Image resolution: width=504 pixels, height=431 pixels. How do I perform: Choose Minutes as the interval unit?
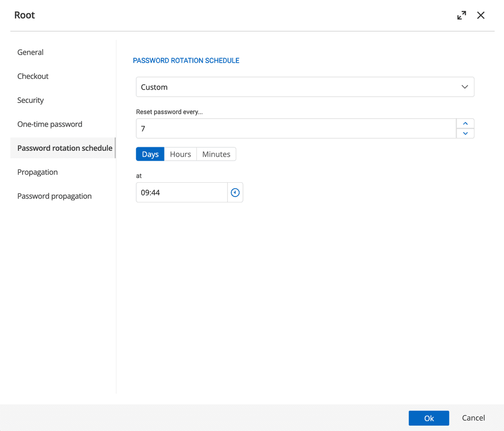tap(216, 154)
